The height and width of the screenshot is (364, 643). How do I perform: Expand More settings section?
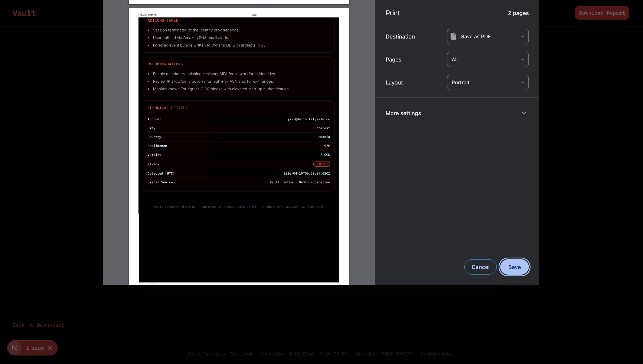click(x=403, y=113)
